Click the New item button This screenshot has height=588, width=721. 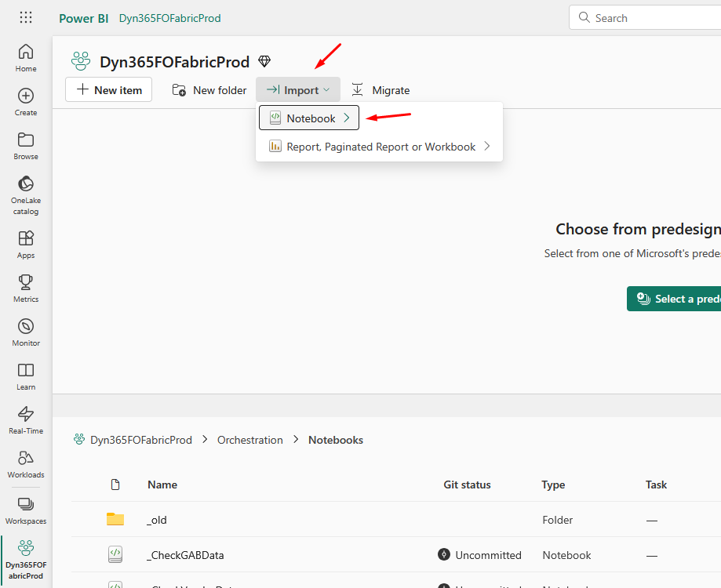click(x=108, y=89)
